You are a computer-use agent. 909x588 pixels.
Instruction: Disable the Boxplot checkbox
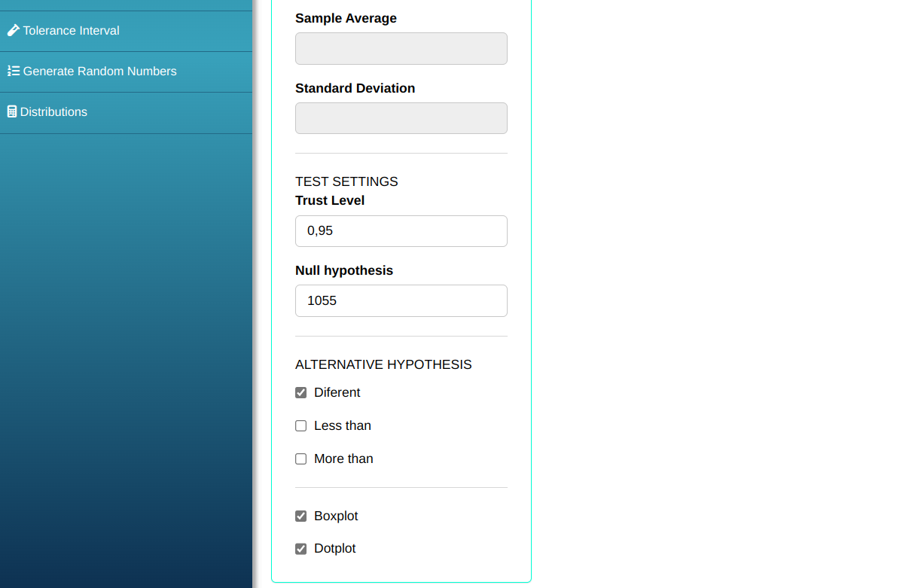click(301, 516)
